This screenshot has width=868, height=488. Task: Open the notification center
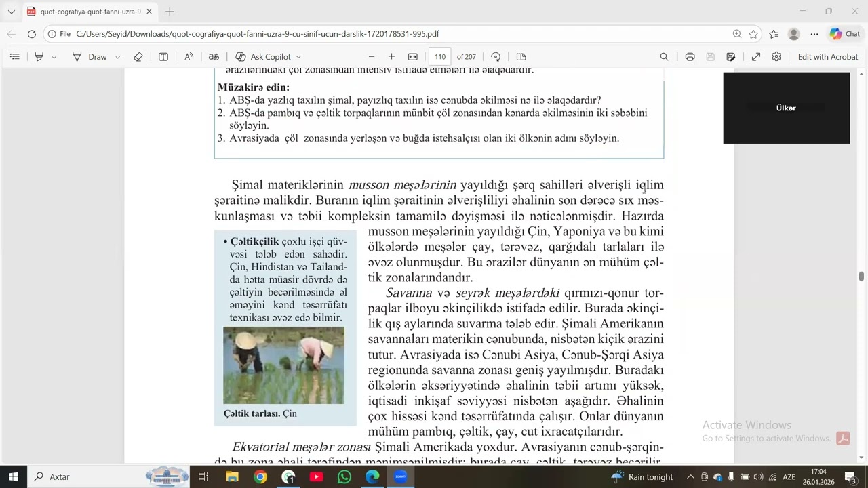point(850,476)
